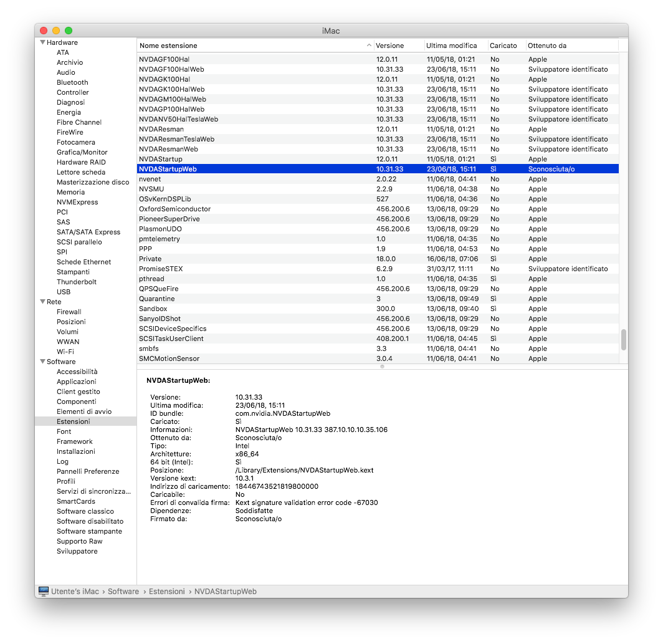The image size is (663, 644).
Task: Open Framework under Software
Action: [74, 441]
